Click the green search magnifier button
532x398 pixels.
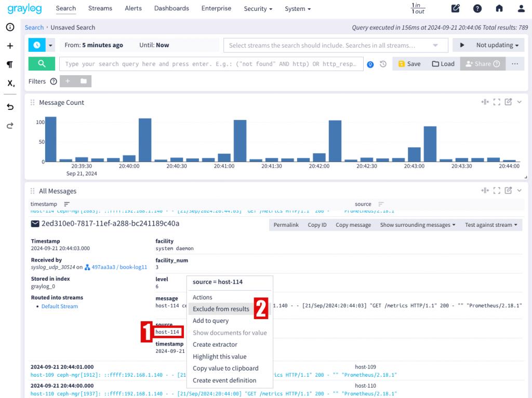[42, 64]
